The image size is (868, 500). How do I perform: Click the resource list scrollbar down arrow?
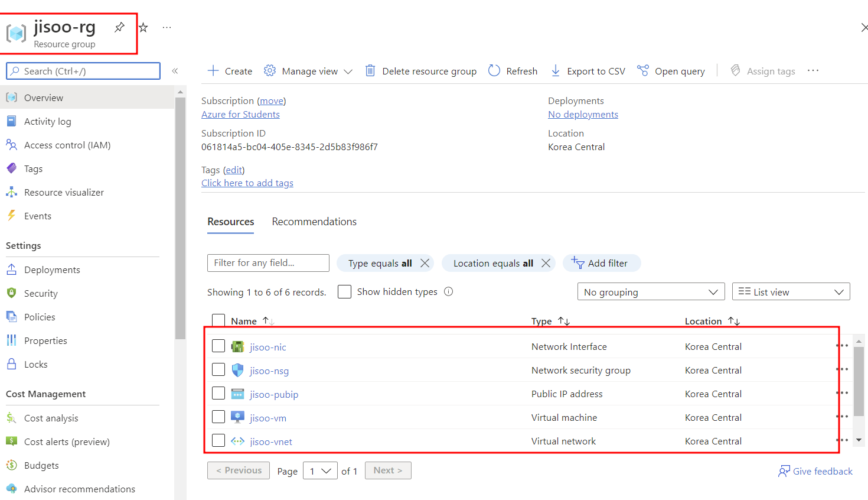(x=859, y=440)
